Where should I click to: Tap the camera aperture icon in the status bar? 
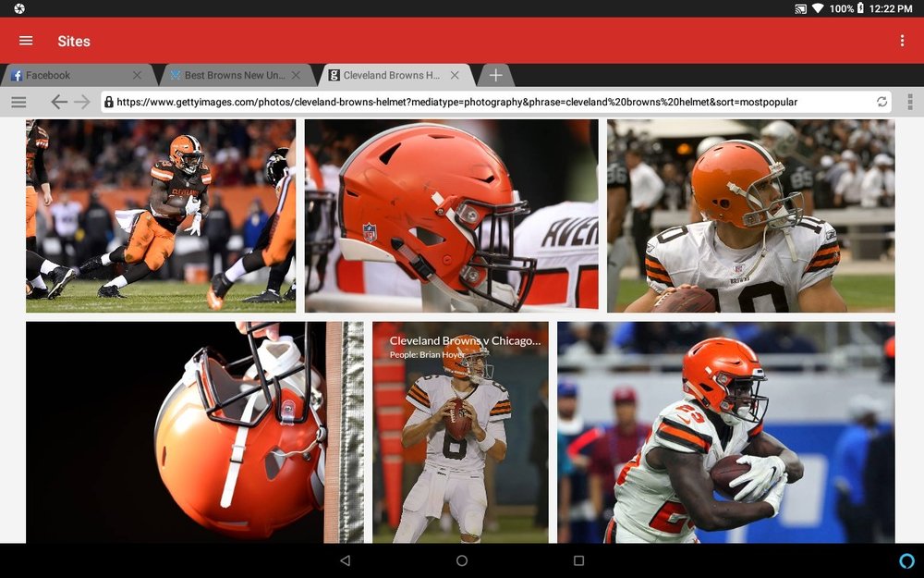[18, 8]
